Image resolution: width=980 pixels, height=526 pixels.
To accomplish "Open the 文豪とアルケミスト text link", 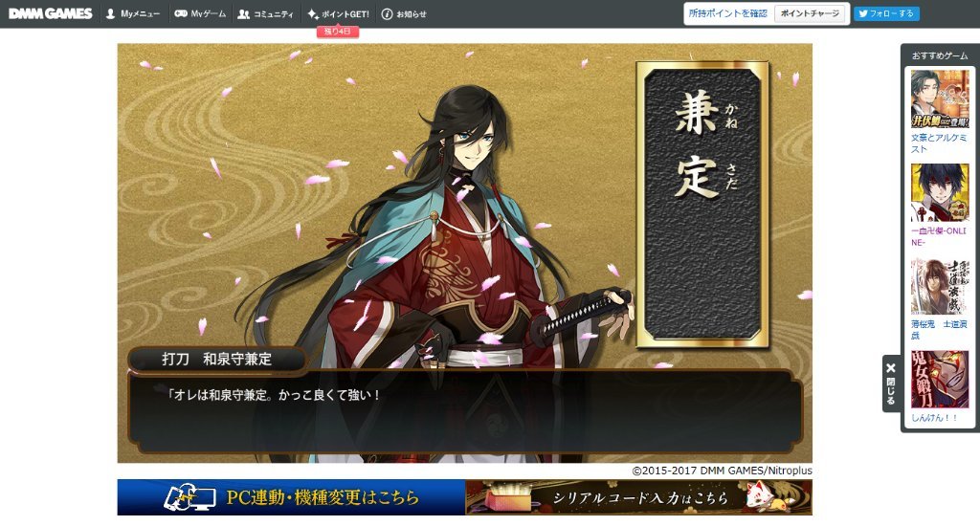I will pyautogui.click(x=939, y=143).
